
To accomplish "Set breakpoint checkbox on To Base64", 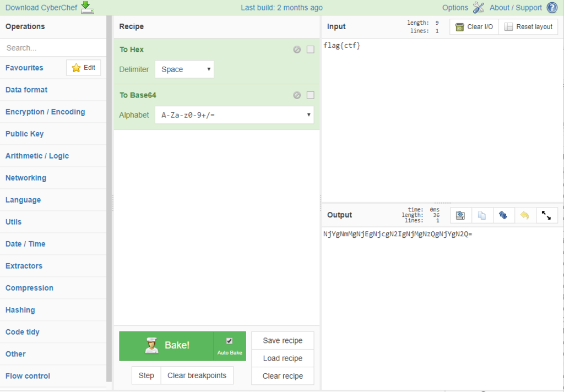I will (x=311, y=95).
